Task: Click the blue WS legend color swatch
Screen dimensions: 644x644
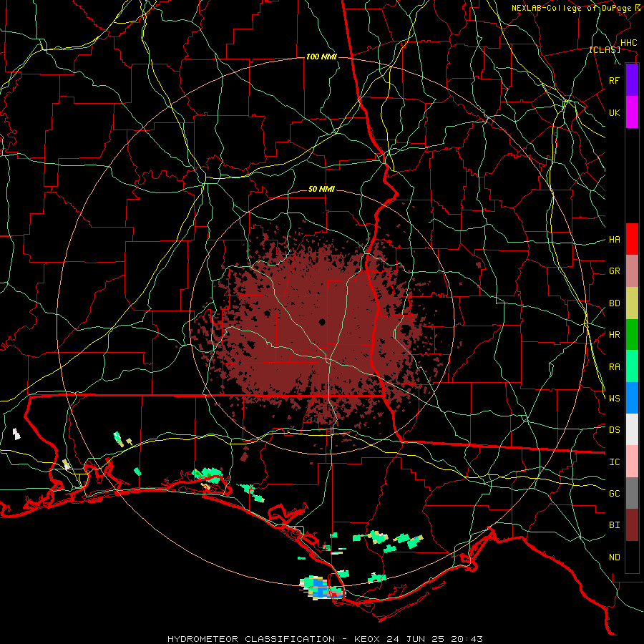Action: pos(632,398)
